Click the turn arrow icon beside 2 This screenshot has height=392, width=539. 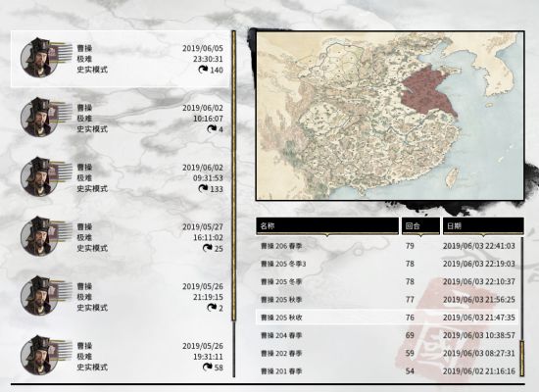[212, 308]
